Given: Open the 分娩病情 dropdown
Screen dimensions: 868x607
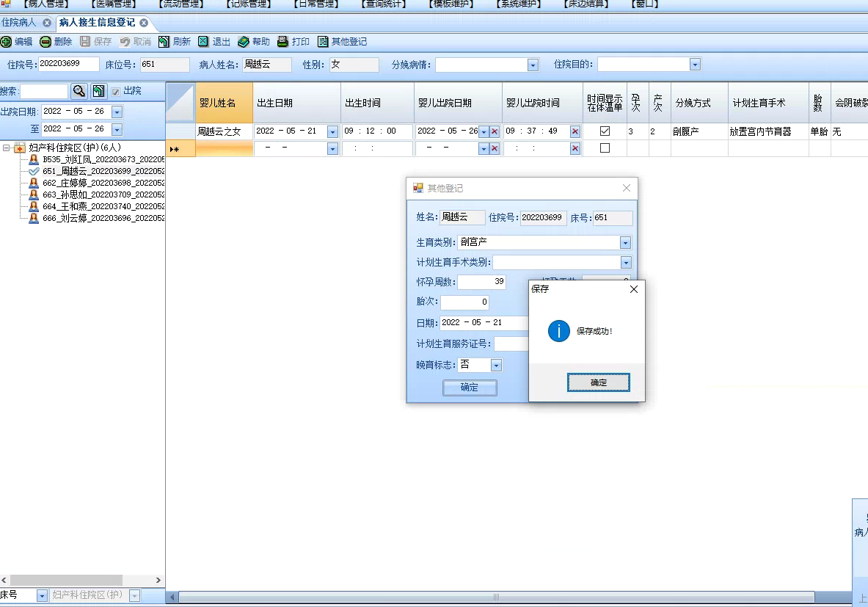Looking at the screenshot, I should click(533, 65).
